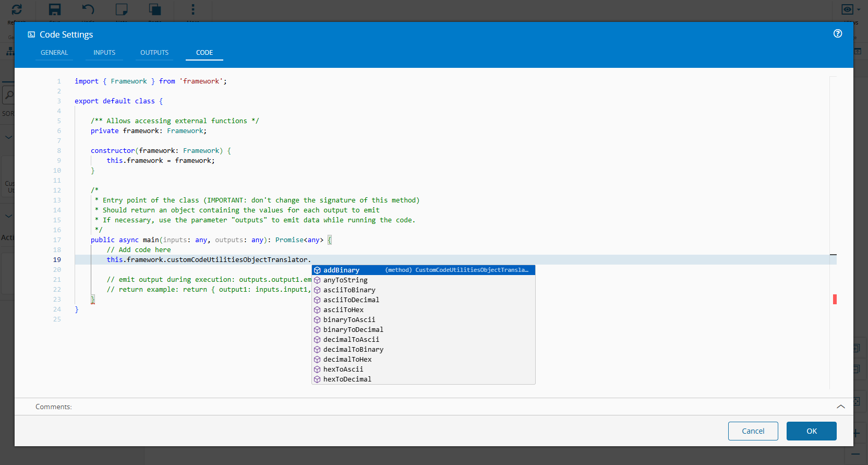
Task: Click '// emit output during execution' comment
Action: pos(209,280)
